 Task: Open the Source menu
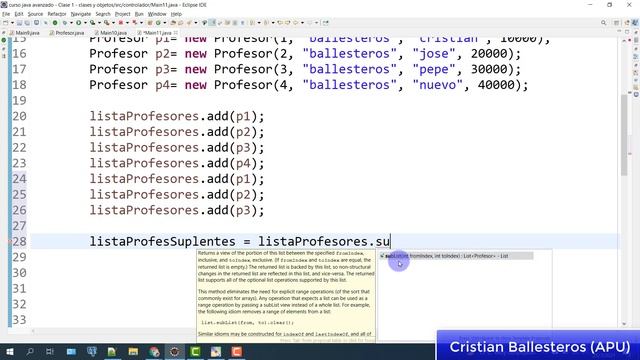pos(35,14)
